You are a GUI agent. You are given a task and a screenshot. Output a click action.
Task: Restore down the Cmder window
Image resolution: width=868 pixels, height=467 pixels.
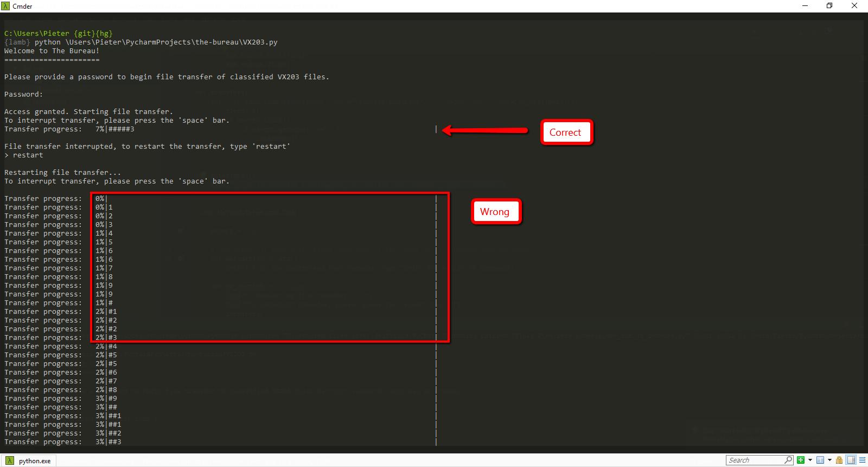829,6
